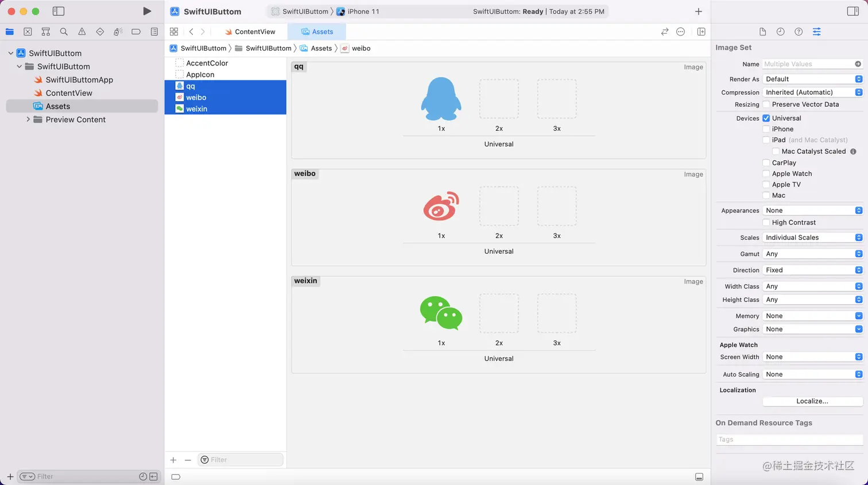Viewport: 868px width, 485px height.
Task: Open the Breakpoint navigator
Action: coord(136,32)
